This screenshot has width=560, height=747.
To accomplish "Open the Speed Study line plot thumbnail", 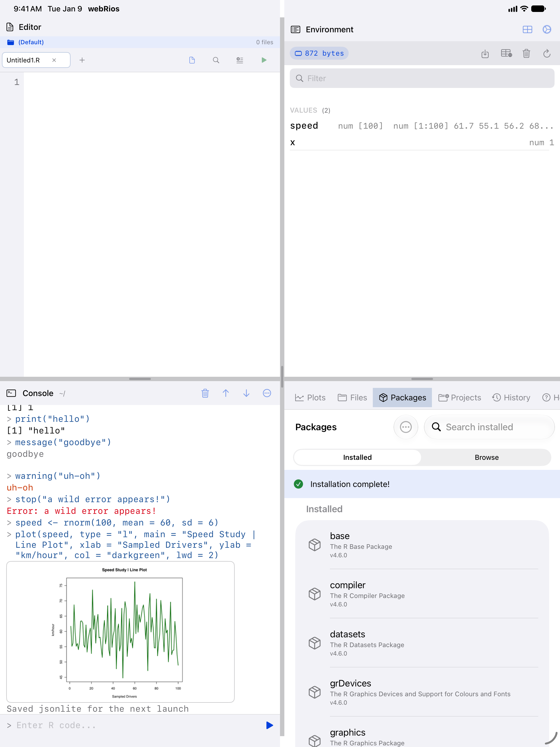I will [x=120, y=632].
